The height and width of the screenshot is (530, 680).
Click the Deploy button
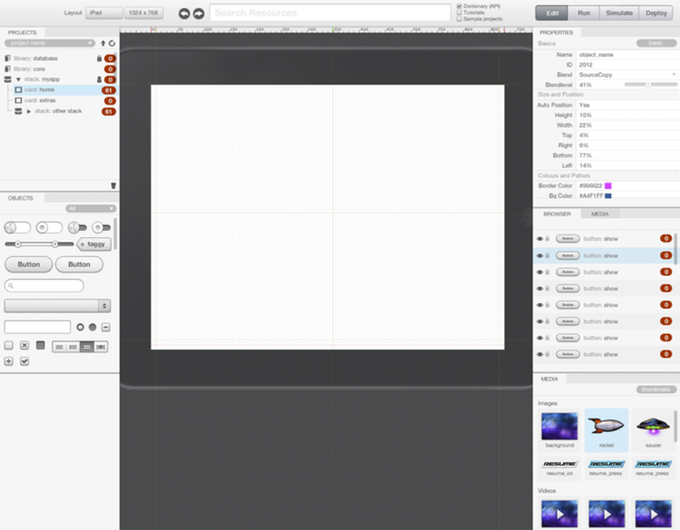[656, 13]
